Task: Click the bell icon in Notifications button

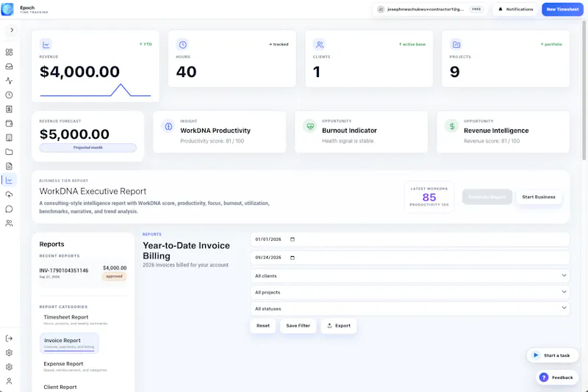Action: tap(501, 9)
